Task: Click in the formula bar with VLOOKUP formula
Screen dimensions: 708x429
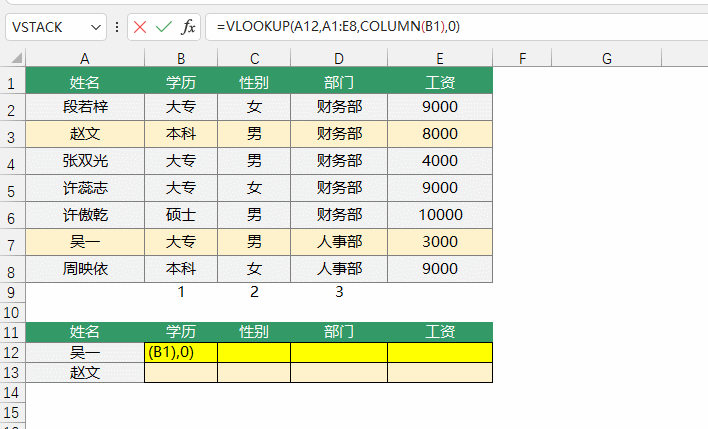Action: tap(456, 27)
